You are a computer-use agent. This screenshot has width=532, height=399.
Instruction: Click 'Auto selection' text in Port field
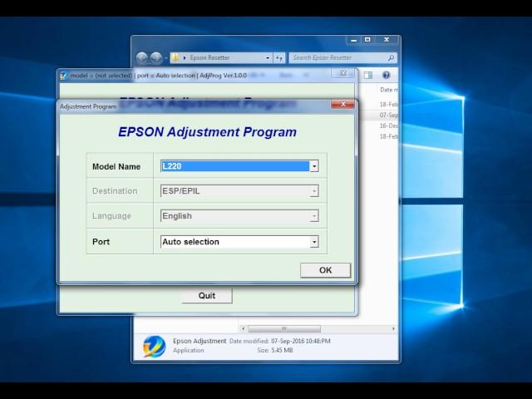click(x=190, y=242)
